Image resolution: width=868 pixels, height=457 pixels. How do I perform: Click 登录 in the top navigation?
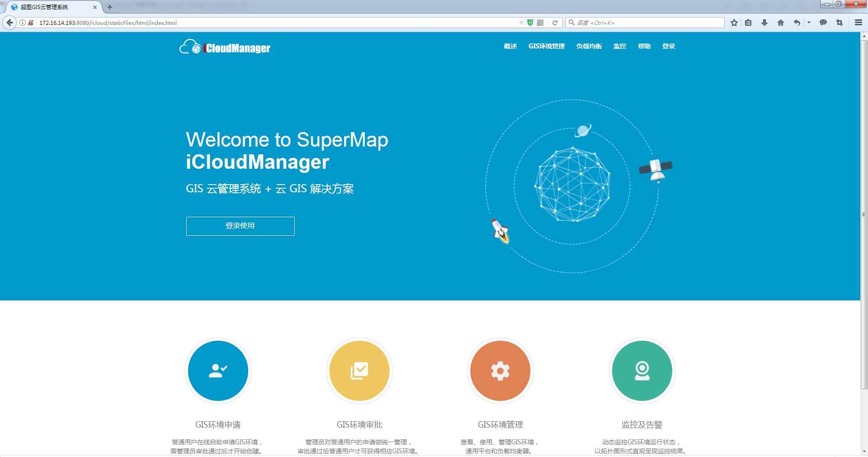pyautogui.click(x=669, y=46)
